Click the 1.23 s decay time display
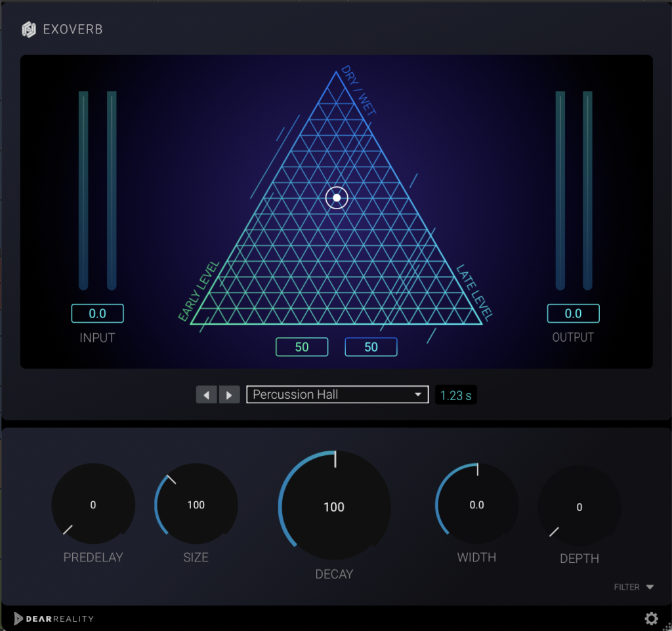 tap(455, 395)
